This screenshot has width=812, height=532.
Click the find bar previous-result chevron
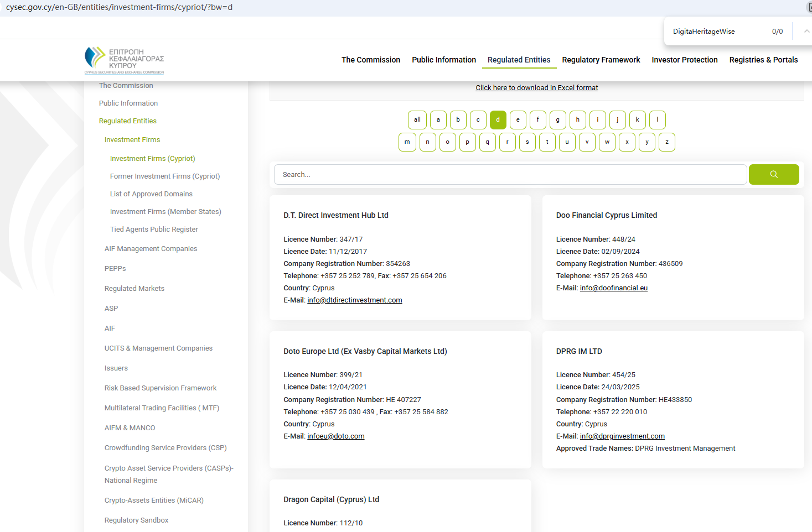[806, 32]
